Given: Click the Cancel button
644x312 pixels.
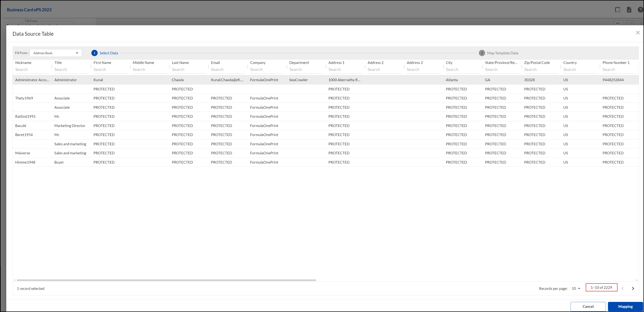Looking at the screenshot, I should coord(588,306).
